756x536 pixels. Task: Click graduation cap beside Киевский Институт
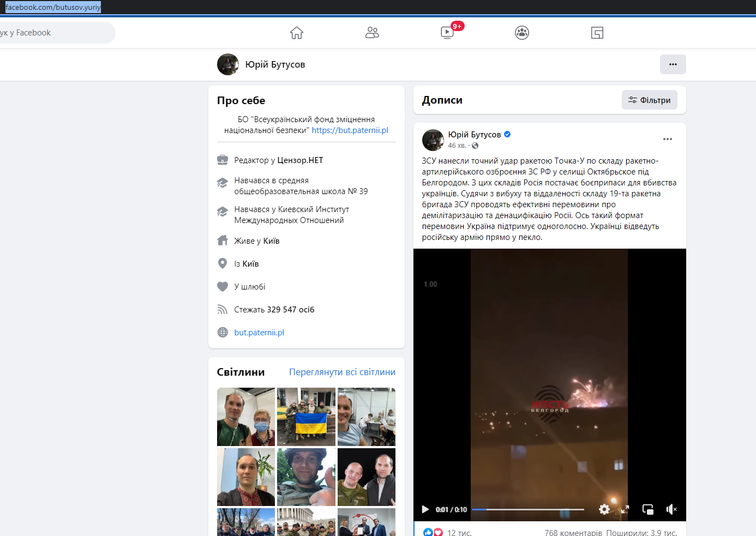223,212
